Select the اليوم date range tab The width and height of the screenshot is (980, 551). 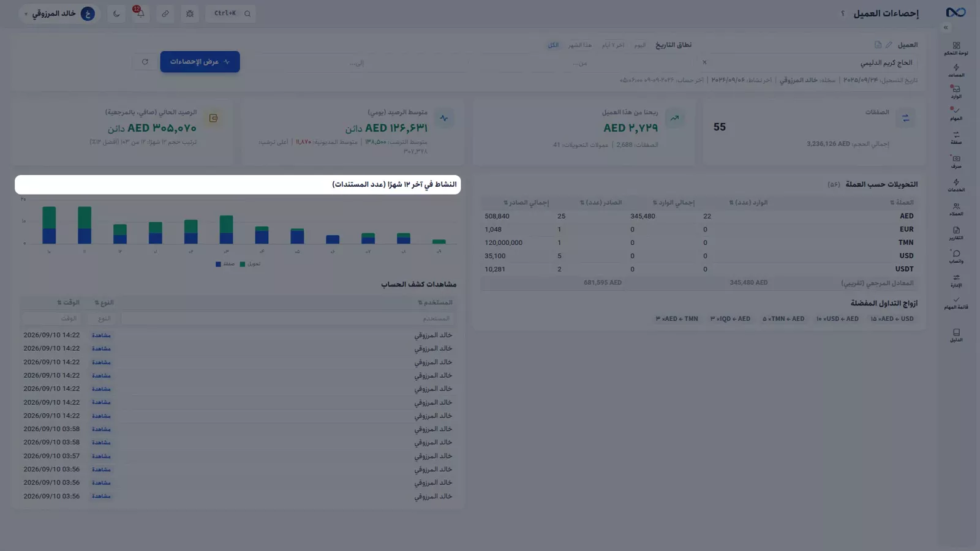click(640, 45)
